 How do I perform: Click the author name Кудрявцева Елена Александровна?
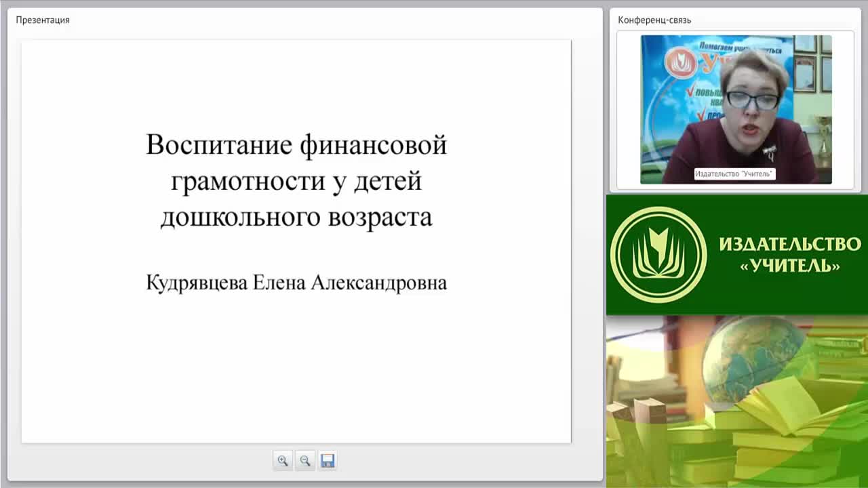coord(296,283)
